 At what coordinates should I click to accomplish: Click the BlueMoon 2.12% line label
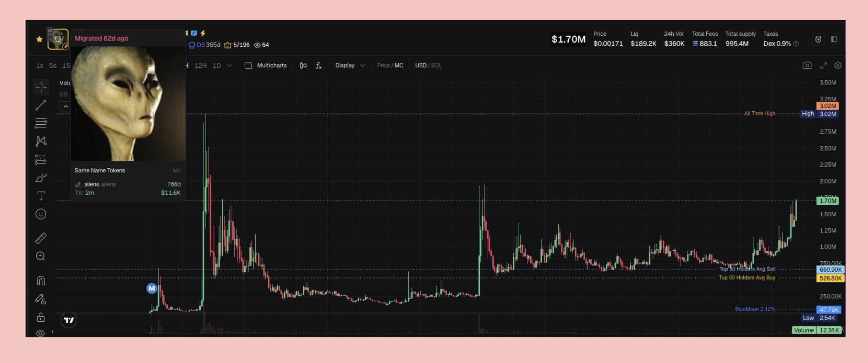755,309
